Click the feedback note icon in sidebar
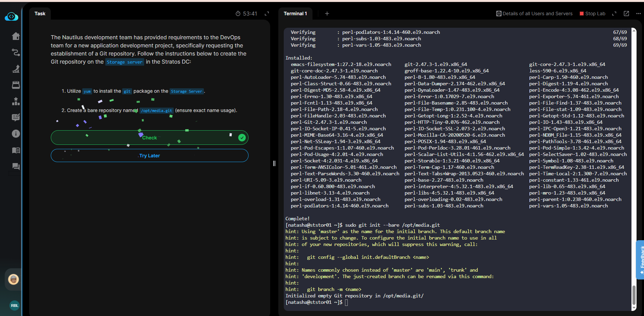 (x=16, y=117)
